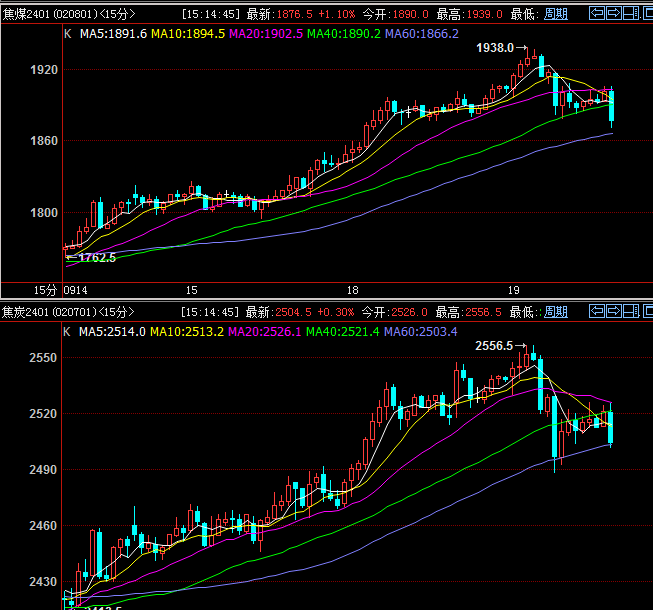
Task: Click left arrow icon in 焦煤2401 chart header
Action: pyautogui.click(x=597, y=14)
